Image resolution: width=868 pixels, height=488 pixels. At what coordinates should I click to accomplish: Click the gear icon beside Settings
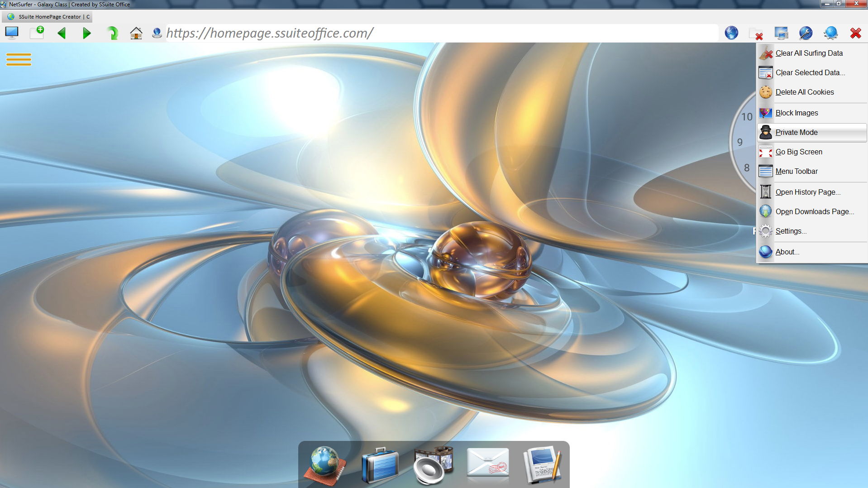point(766,231)
